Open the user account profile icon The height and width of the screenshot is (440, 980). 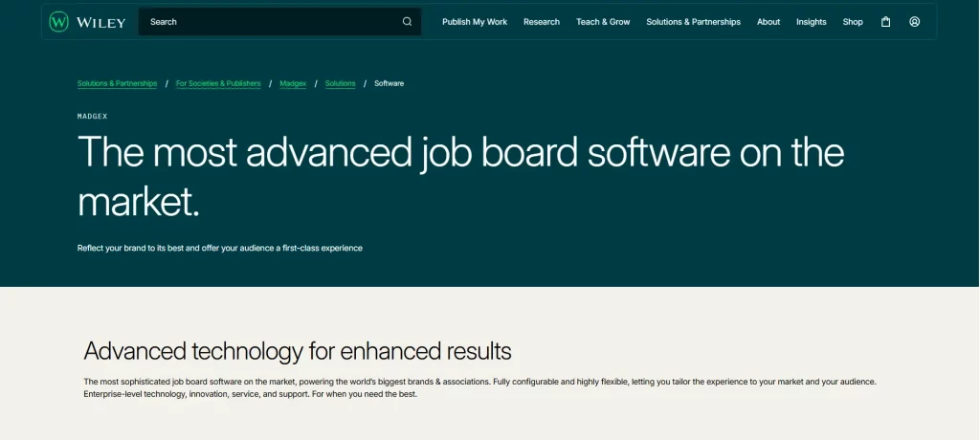pos(914,22)
